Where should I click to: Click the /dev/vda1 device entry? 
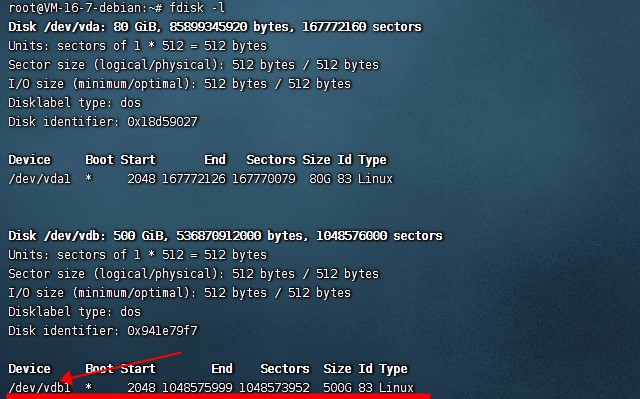(x=39, y=179)
